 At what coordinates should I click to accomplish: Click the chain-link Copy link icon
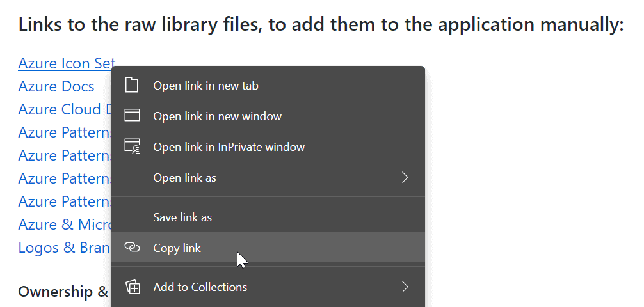(132, 247)
